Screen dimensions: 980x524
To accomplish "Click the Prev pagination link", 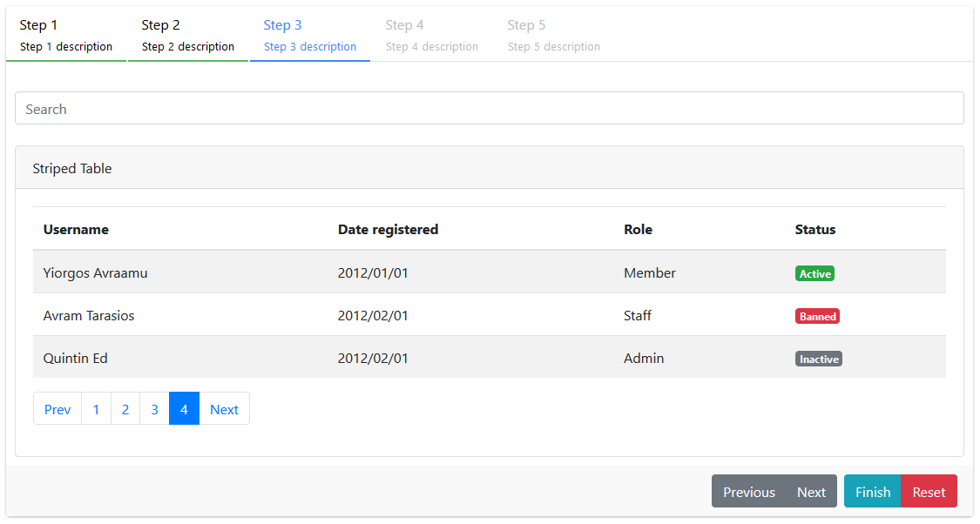I will (x=57, y=409).
